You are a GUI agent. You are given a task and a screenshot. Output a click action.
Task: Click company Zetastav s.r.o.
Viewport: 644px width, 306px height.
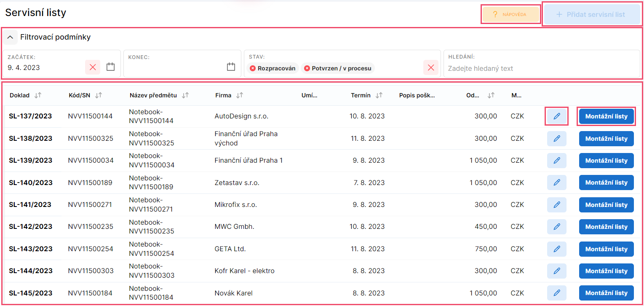point(237,183)
